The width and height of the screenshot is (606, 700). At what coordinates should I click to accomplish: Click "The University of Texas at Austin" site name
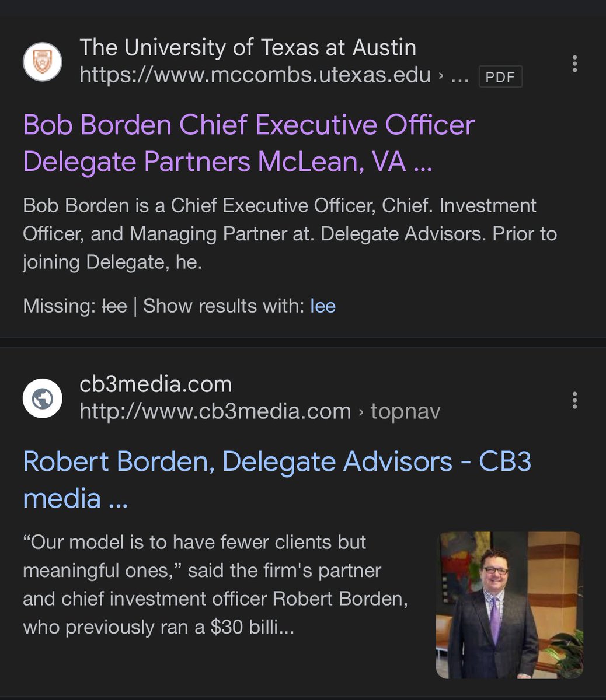pos(248,47)
